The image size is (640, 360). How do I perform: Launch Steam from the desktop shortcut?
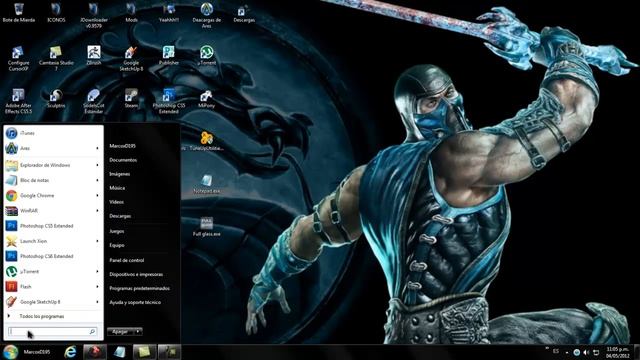coord(131,98)
